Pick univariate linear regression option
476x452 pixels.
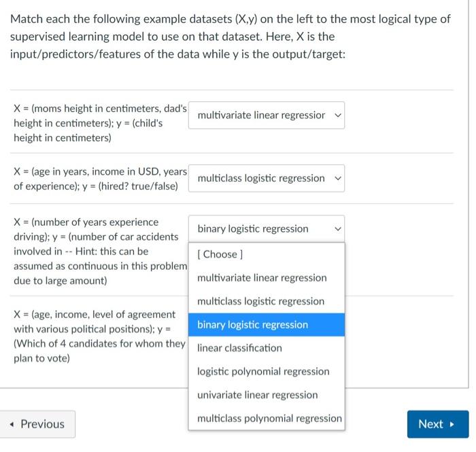click(x=257, y=395)
